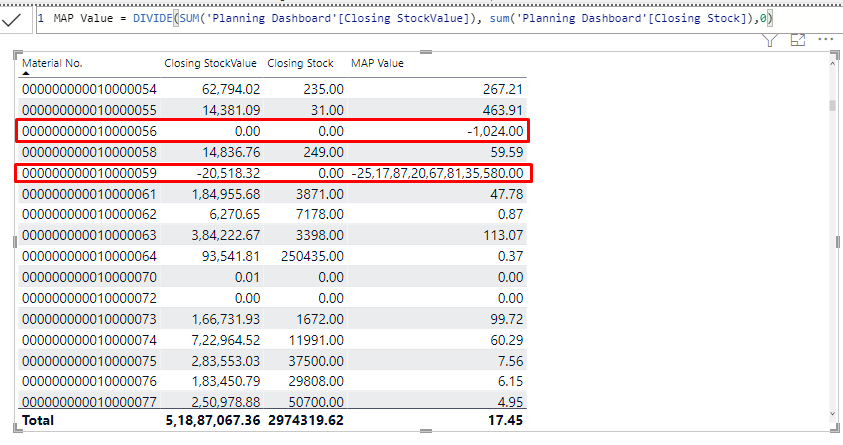Open the More options ellipsis menu
Image resolution: width=843 pixels, height=445 pixels.
(x=825, y=39)
